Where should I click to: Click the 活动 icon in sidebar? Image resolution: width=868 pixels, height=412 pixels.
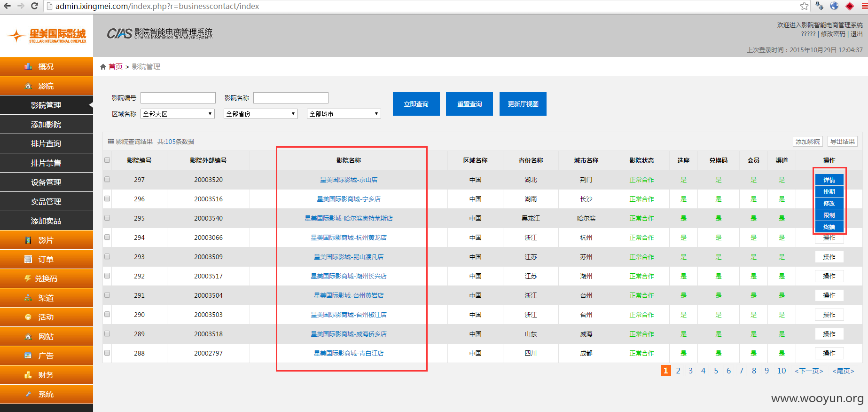[x=28, y=317]
